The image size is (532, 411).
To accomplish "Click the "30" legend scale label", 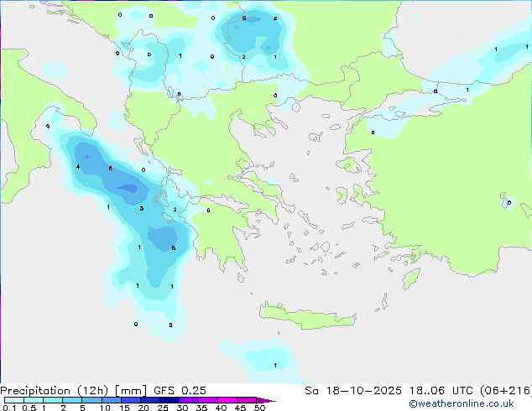I will click(x=182, y=408).
